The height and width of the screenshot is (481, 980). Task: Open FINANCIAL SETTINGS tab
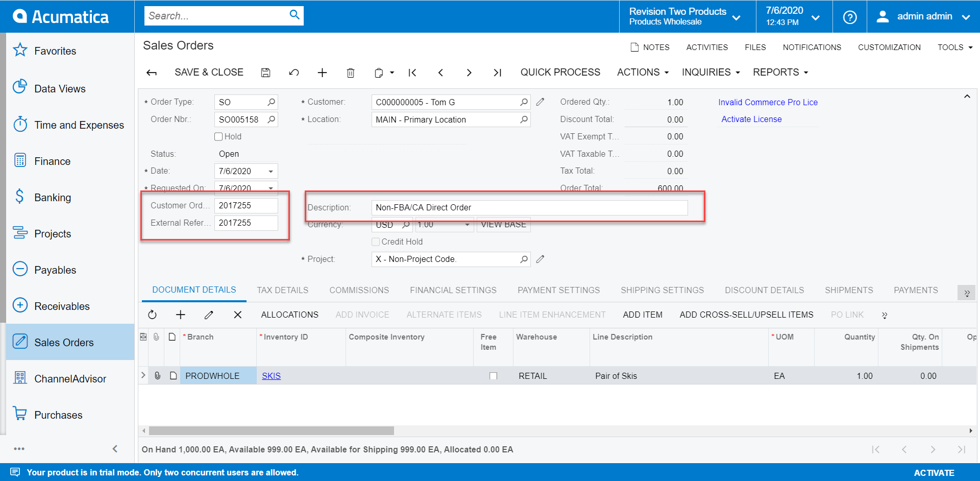pyautogui.click(x=453, y=290)
